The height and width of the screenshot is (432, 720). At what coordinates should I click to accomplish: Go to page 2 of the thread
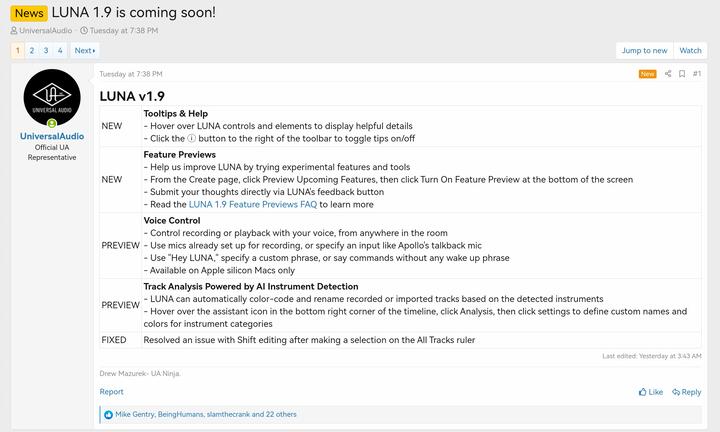(x=32, y=50)
